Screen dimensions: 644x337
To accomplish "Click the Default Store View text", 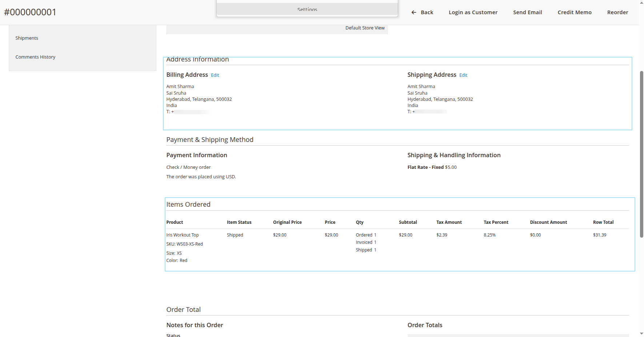I will (x=365, y=28).
